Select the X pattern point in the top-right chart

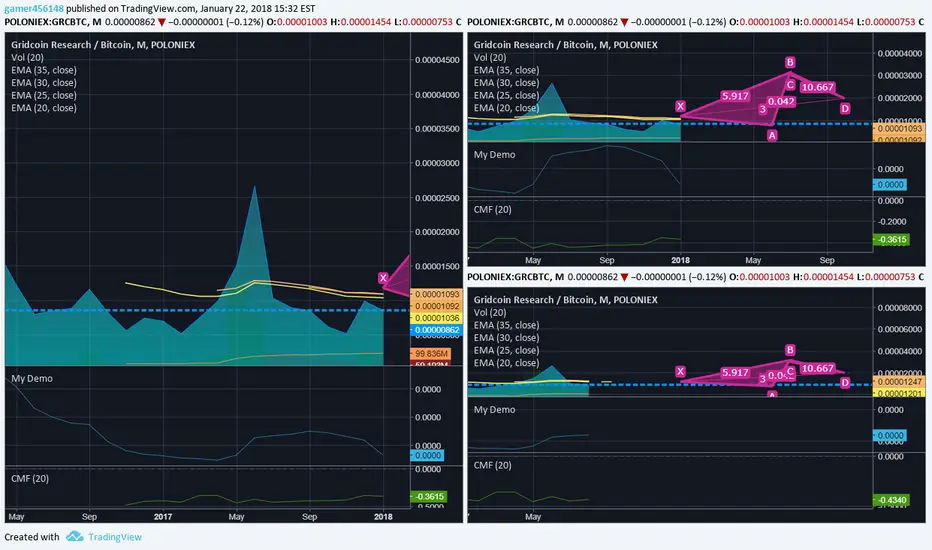coord(681,106)
